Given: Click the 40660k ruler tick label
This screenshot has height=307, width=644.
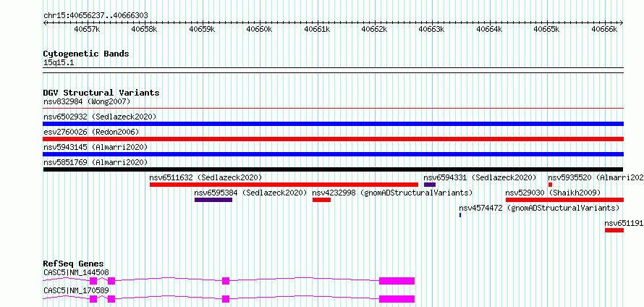Looking at the screenshot, I should pyautogui.click(x=260, y=29).
